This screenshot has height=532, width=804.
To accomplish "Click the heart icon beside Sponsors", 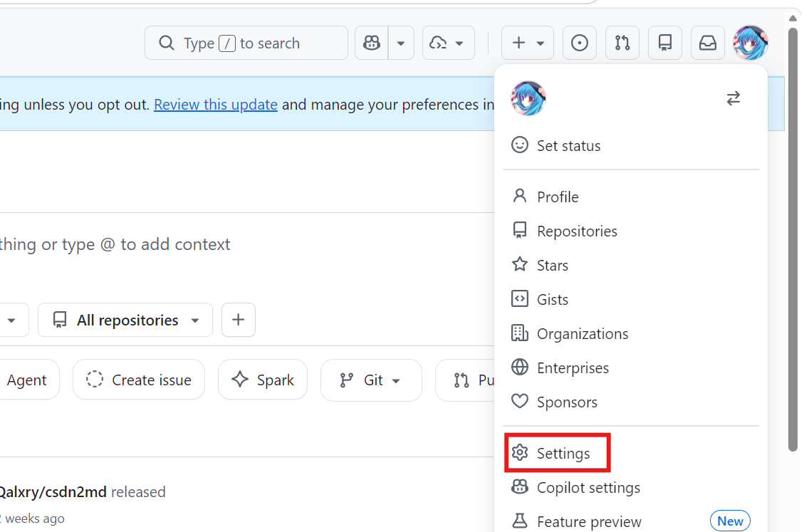I will click(x=519, y=401).
